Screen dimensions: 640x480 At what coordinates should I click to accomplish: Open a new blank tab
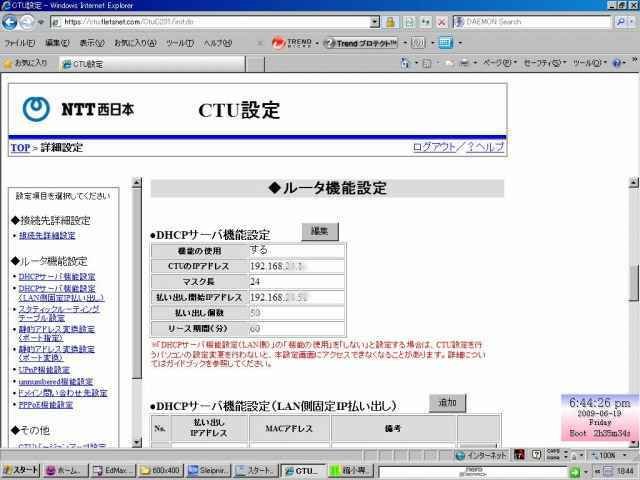(255, 64)
